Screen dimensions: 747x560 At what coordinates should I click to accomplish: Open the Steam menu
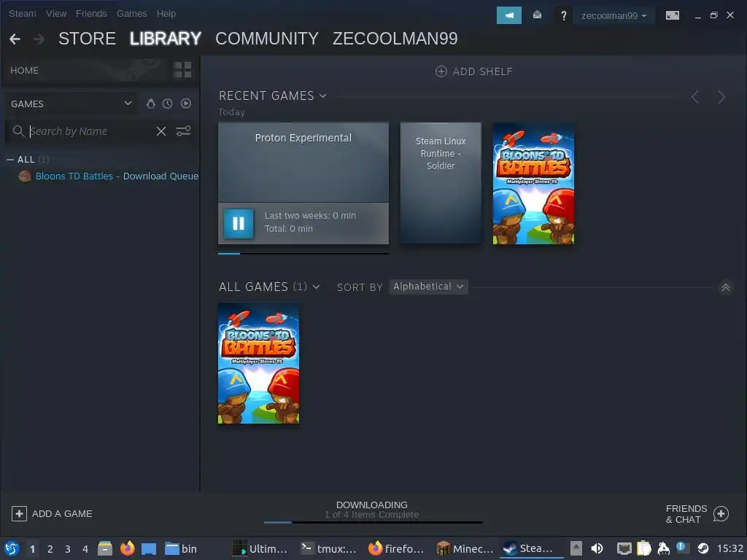click(x=23, y=13)
